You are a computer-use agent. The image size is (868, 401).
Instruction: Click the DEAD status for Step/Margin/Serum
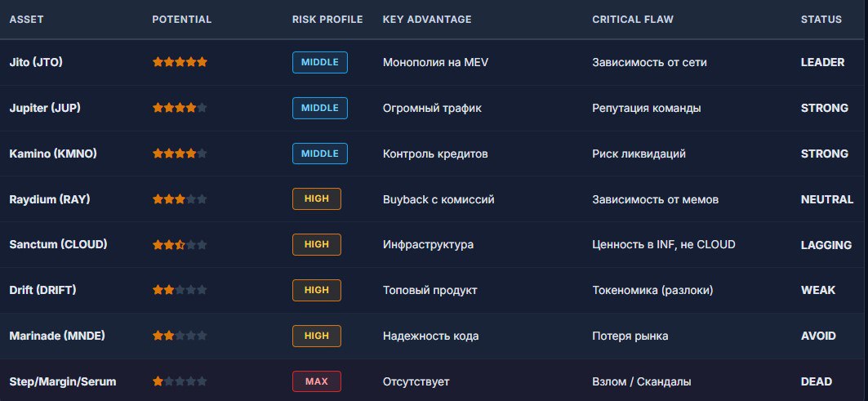pos(817,381)
